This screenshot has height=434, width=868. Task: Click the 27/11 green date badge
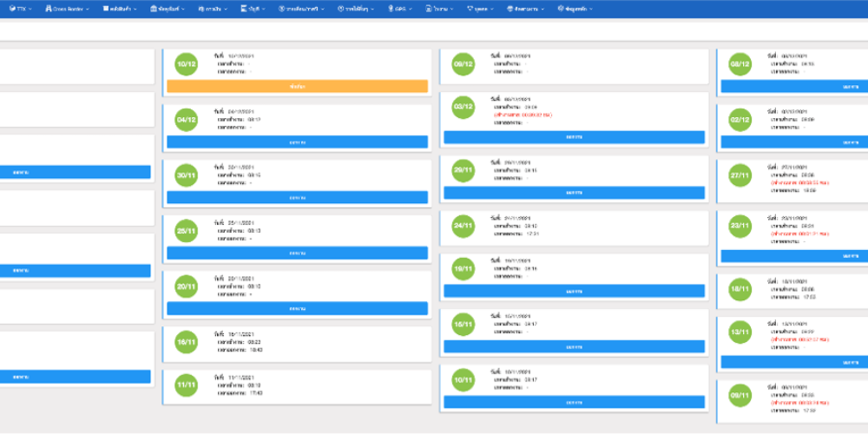pos(740,175)
